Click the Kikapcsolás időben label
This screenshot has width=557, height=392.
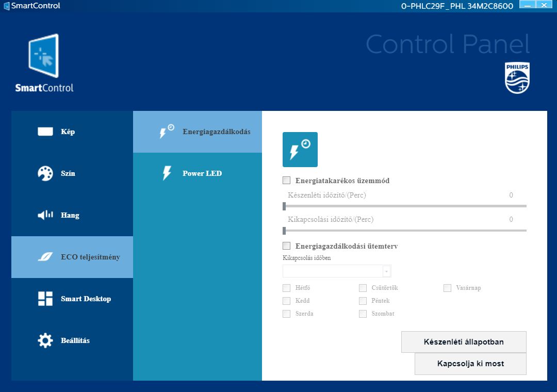(x=306, y=258)
